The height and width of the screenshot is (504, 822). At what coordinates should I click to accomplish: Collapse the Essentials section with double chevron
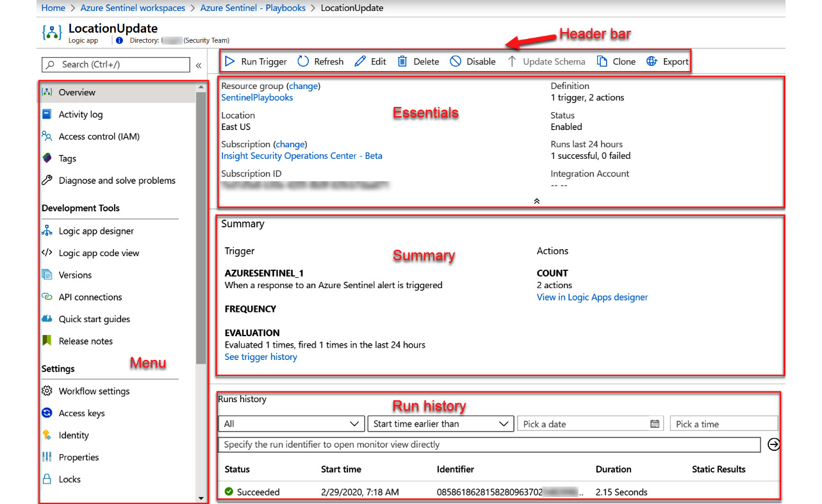click(x=537, y=201)
